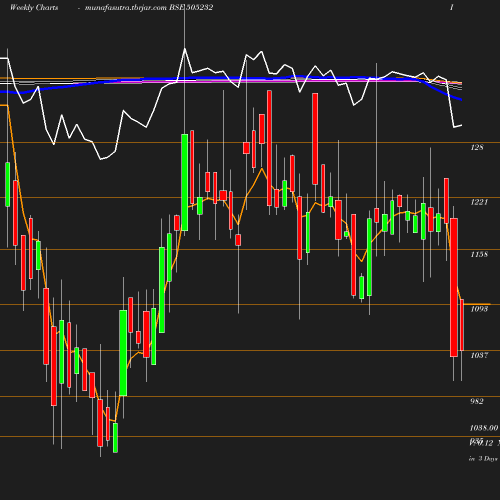This screenshot has width=500, height=500.
Task: Select the 1093 price axis label
Action: click(x=479, y=309)
